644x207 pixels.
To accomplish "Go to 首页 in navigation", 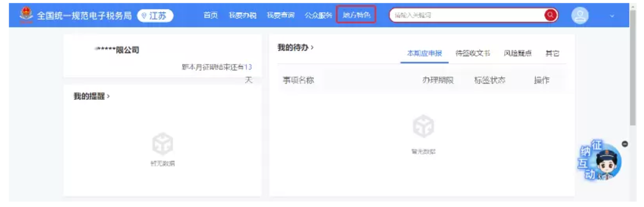I will point(211,15).
